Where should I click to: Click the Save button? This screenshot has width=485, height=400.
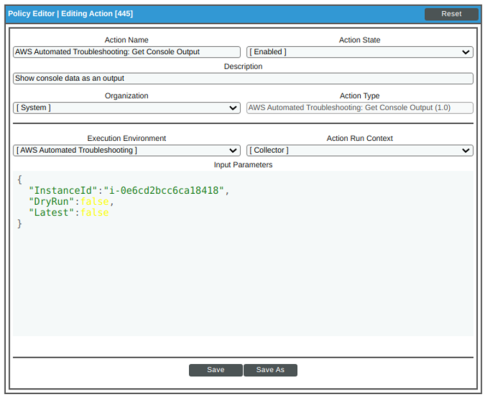coord(216,370)
